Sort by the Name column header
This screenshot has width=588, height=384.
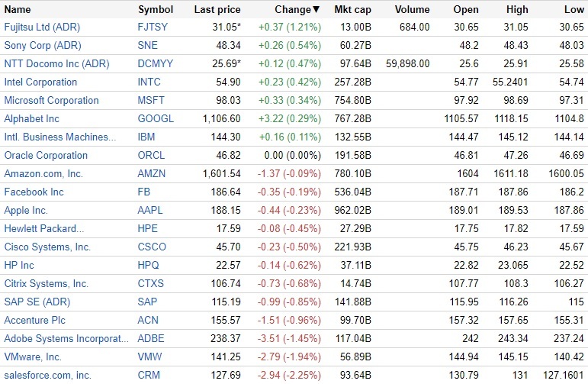coord(18,10)
